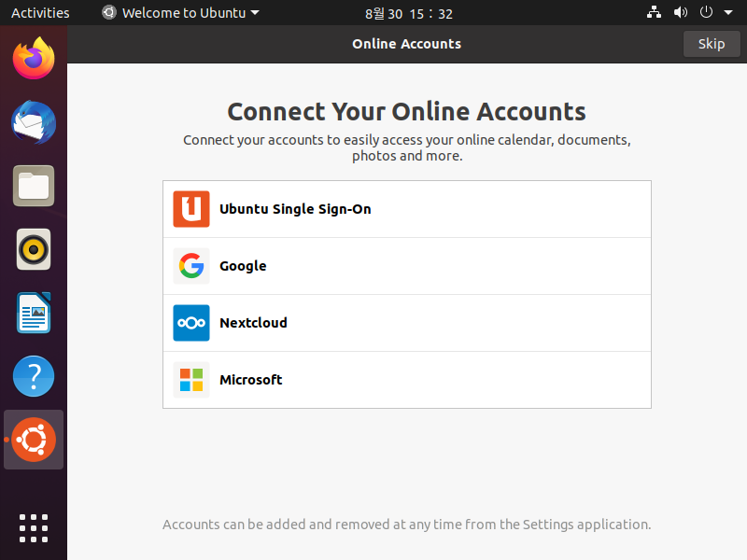Click the Google G logo
The image size is (747, 560).
click(191, 266)
